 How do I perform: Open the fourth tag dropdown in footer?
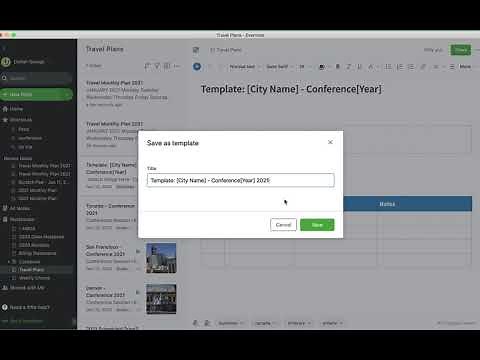pos(332,323)
